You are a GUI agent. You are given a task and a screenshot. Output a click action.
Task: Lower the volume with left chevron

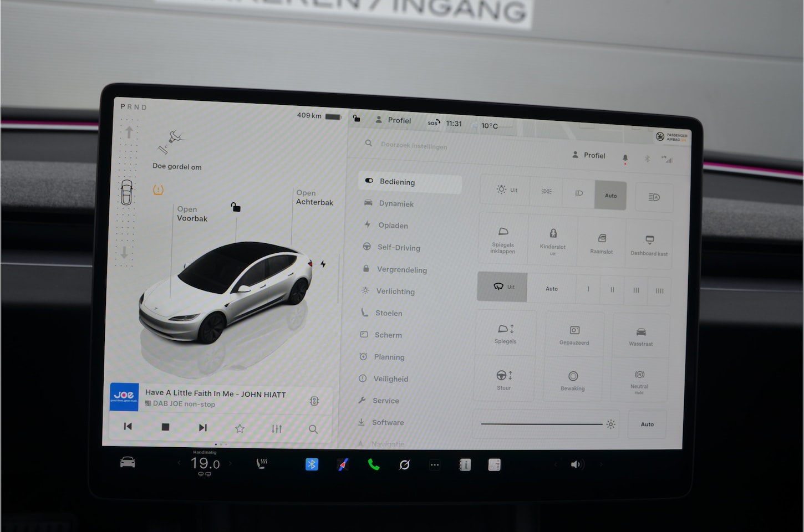click(556, 464)
